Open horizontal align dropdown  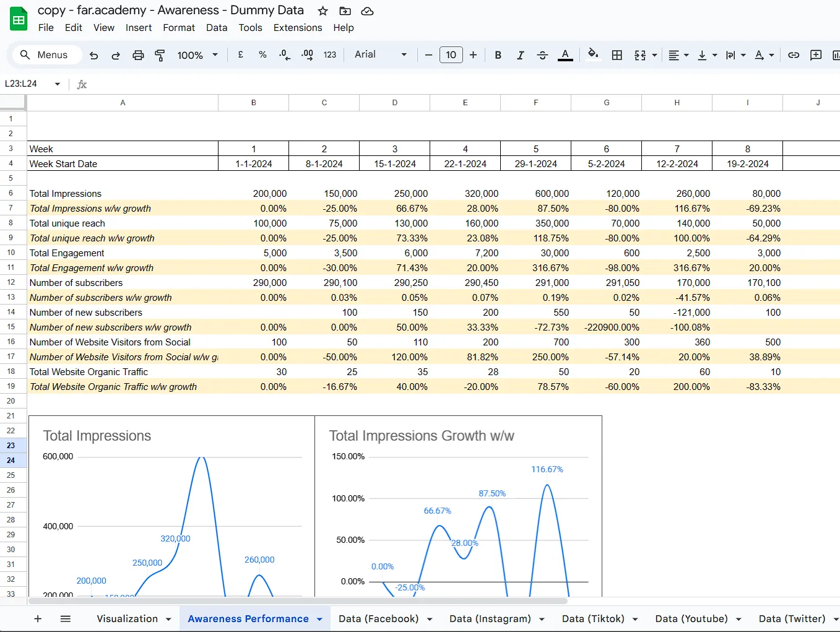679,55
